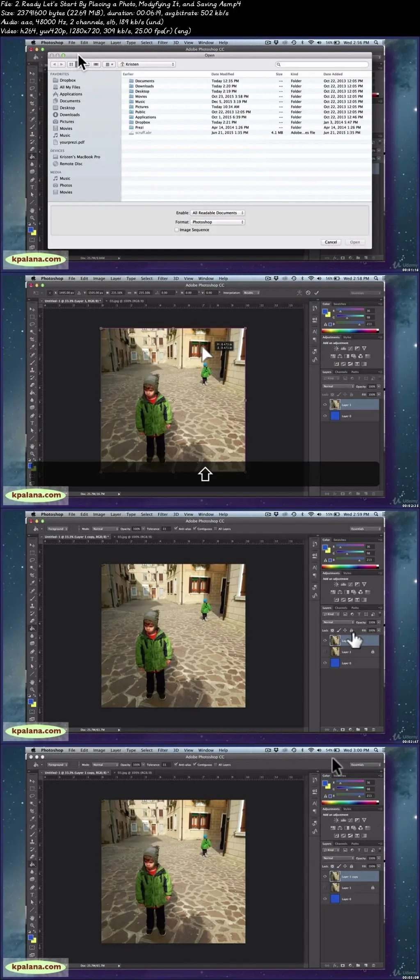The image size is (420, 980).
Task: Click the search field in the Open dialog
Action: click(x=322, y=64)
